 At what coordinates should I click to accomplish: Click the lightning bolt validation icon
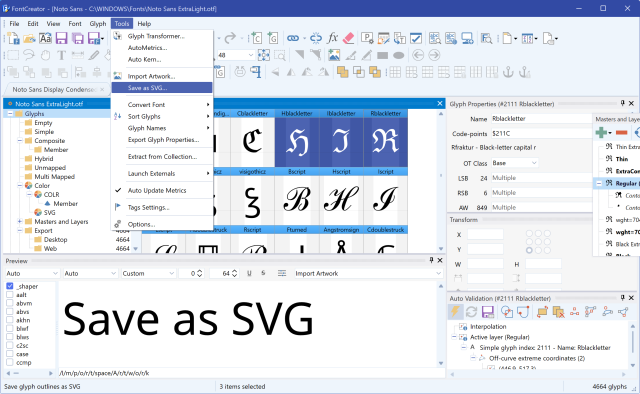pos(455,312)
